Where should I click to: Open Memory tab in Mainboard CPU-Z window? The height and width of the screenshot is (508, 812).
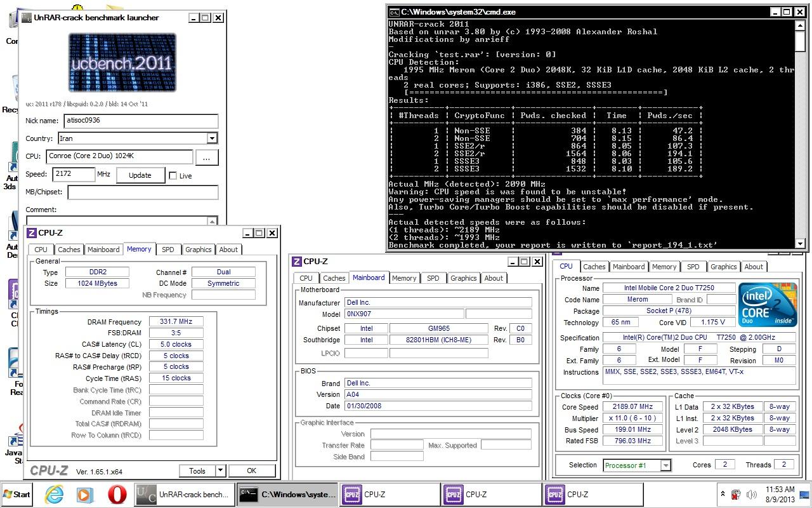click(404, 278)
